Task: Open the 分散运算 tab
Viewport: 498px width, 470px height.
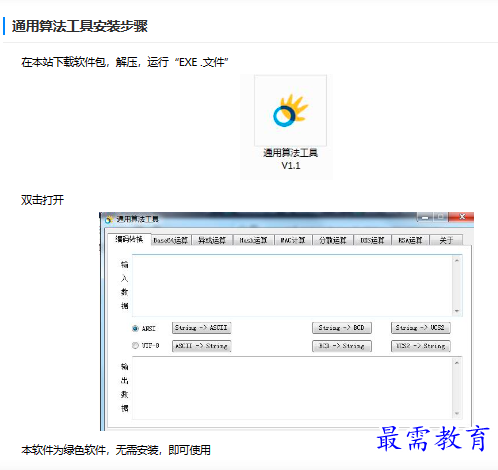Action: 333,240
